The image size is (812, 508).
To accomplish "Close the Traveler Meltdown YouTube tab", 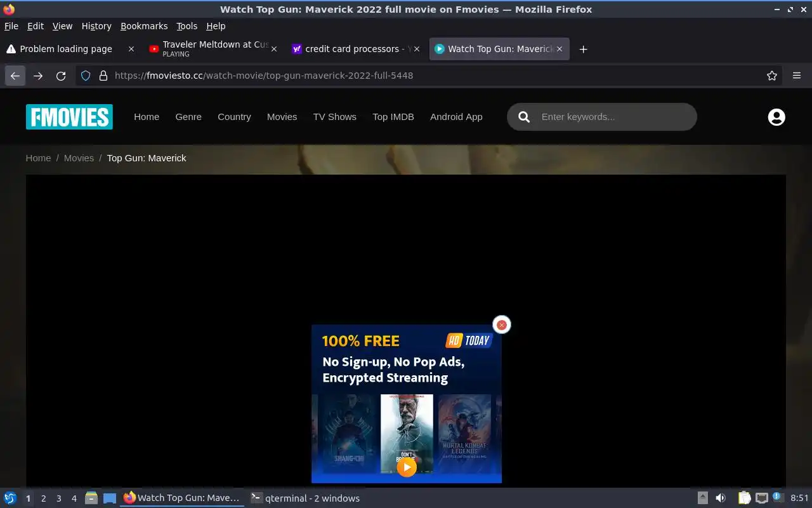I will (x=274, y=49).
